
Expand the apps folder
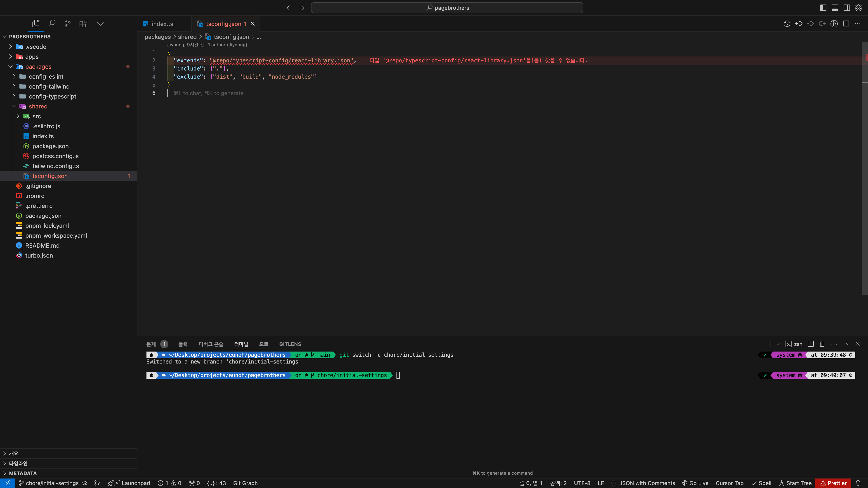pyautogui.click(x=32, y=56)
